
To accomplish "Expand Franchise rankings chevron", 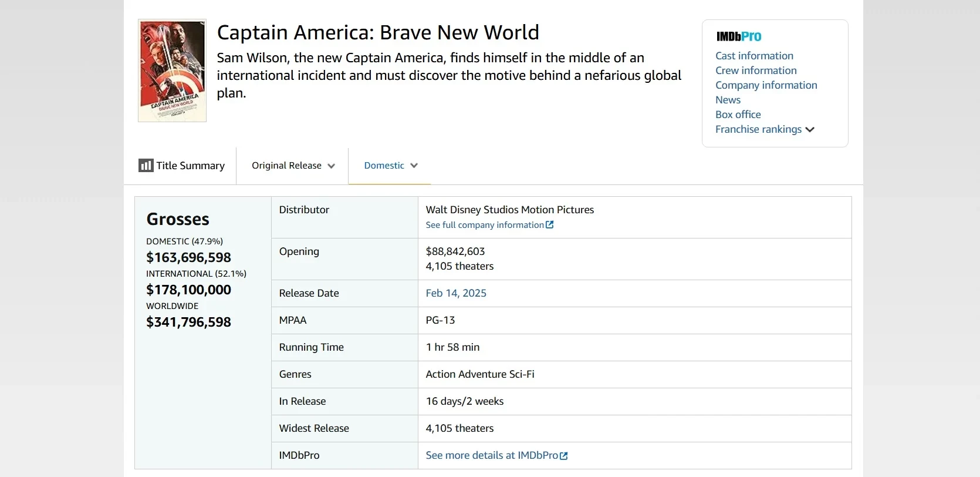I will 810,130.
